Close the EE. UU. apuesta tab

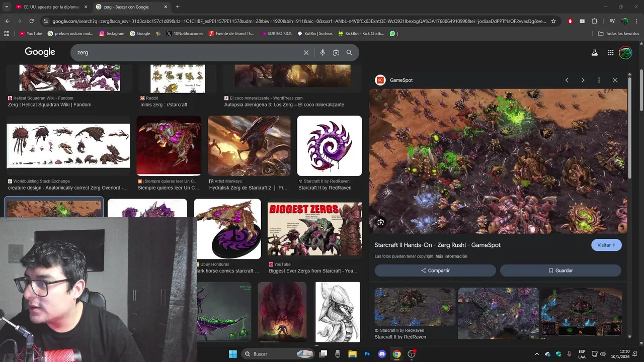(x=86, y=7)
